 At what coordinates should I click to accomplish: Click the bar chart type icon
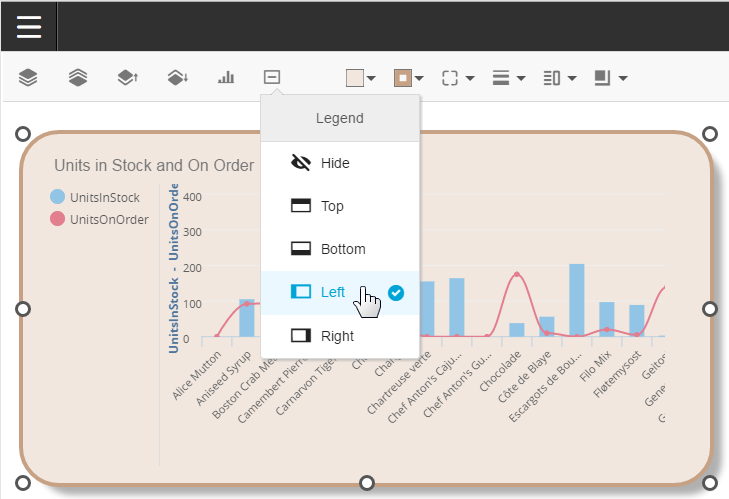pyautogui.click(x=226, y=77)
